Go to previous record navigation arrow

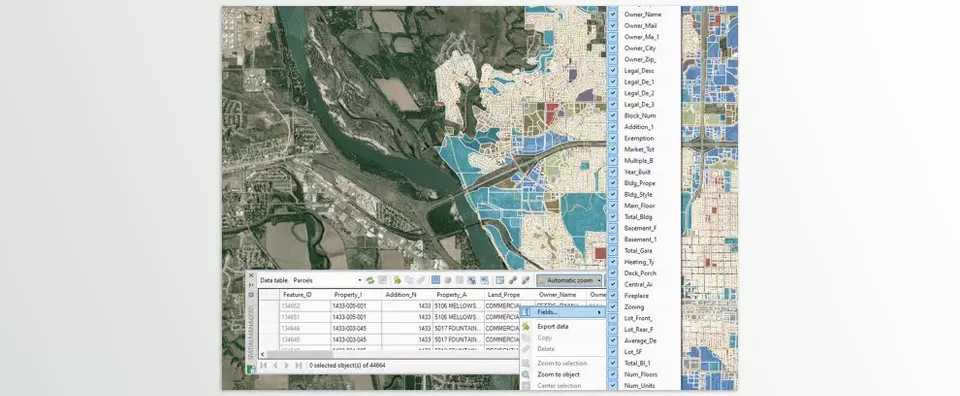(275, 365)
